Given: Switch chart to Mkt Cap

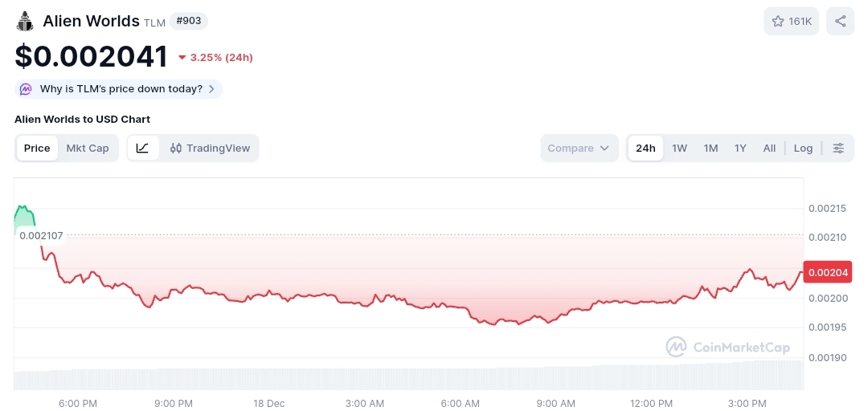Looking at the screenshot, I should click(x=88, y=149).
